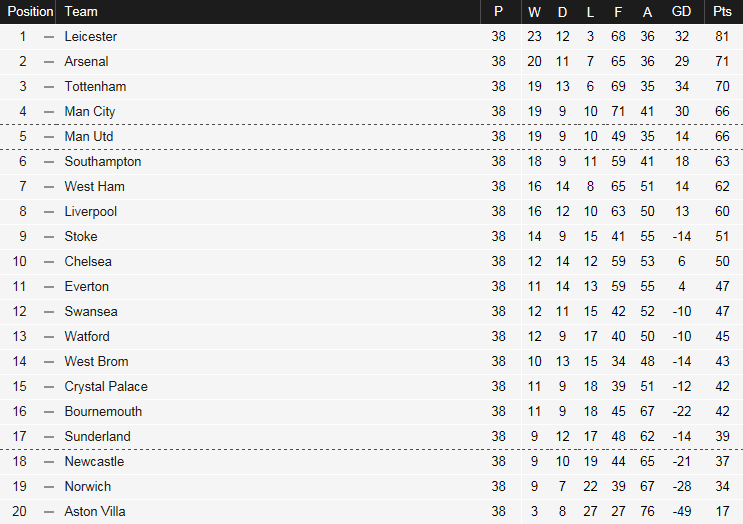743x524 pixels.
Task: Select Aston Villa at the bottom
Action: point(95,511)
